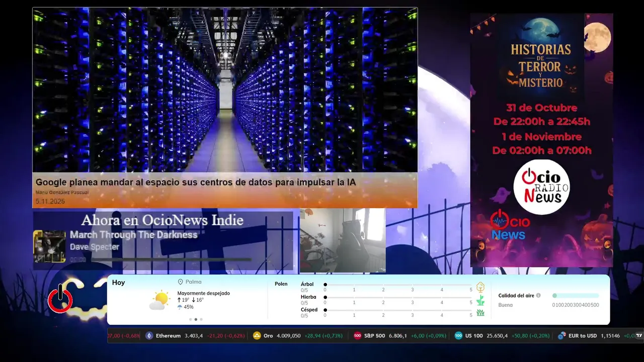Click the Árbol pollen level slider
The height and width of the screenshot is (362, 644).
pos(398,285)
